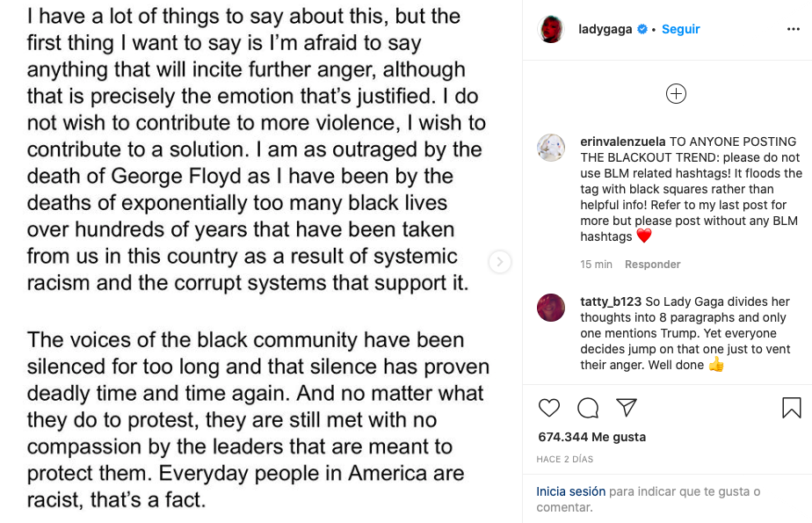Click the Seguir follow button
The image size is (812, 523).
681,29
